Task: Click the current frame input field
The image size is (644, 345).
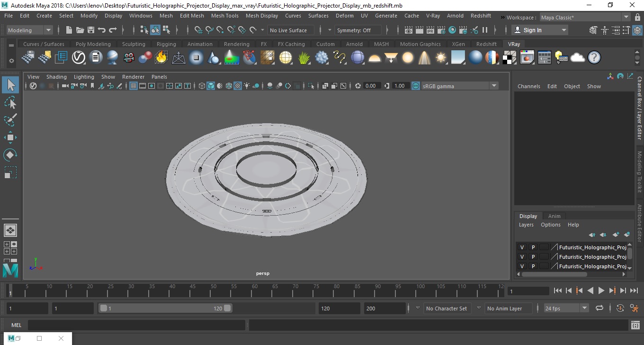Action: click(x=528, y=291)
